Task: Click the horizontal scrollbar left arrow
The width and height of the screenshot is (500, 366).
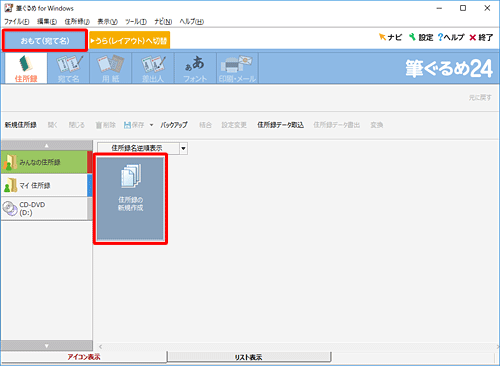Action: (x=100, y=347)
